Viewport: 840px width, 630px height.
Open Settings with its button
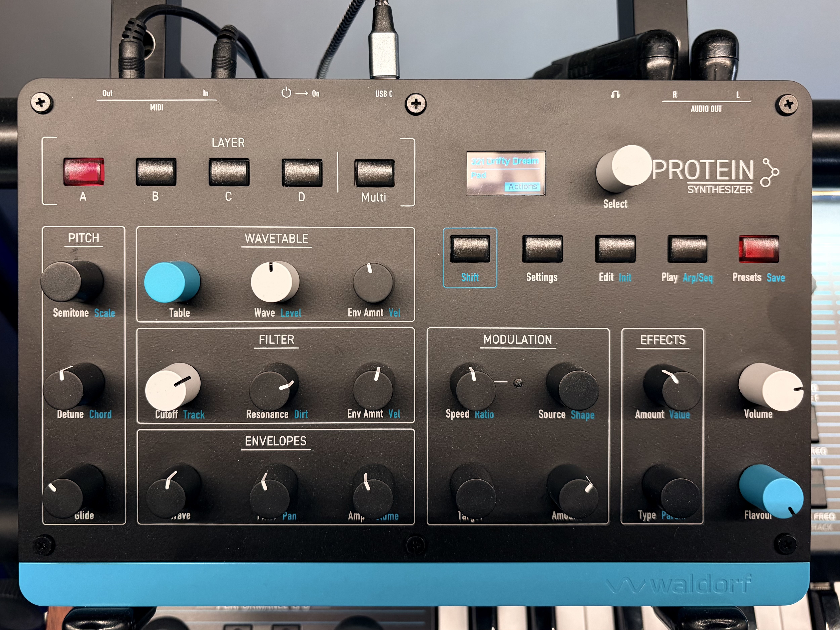(542, 249)
